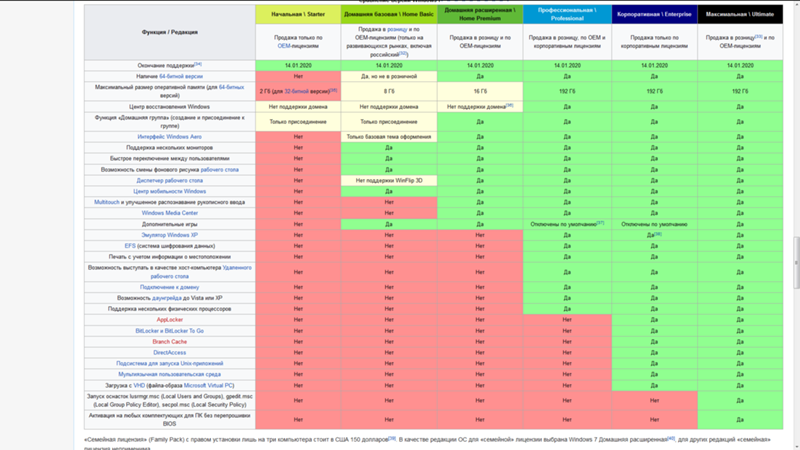Click the '16 Гб' cell
800x450 pixels.
click(480, 91)
